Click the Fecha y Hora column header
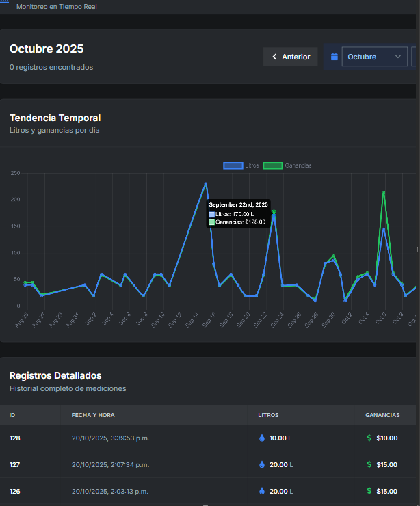 [x=92, y=415]
